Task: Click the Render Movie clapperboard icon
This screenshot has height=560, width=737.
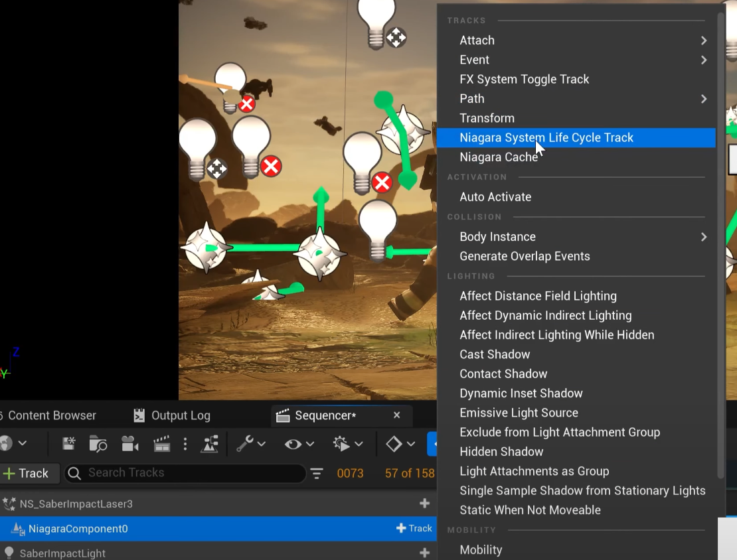Action: [162, 444]
